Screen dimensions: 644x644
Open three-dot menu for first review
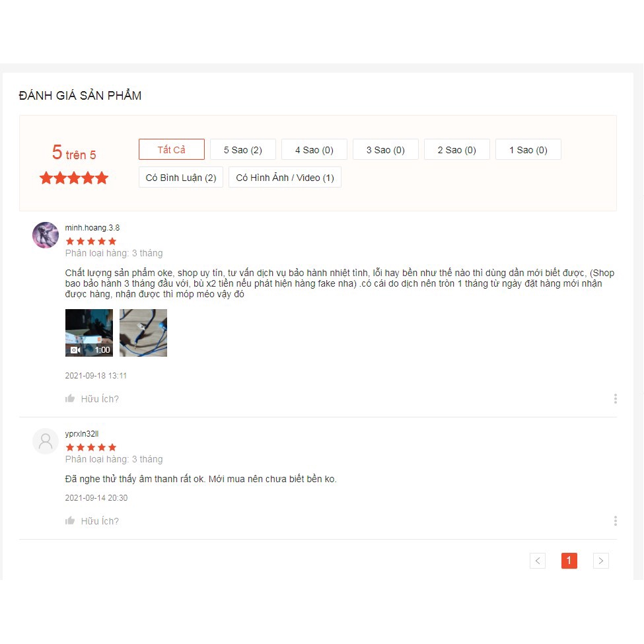(615, 398)
